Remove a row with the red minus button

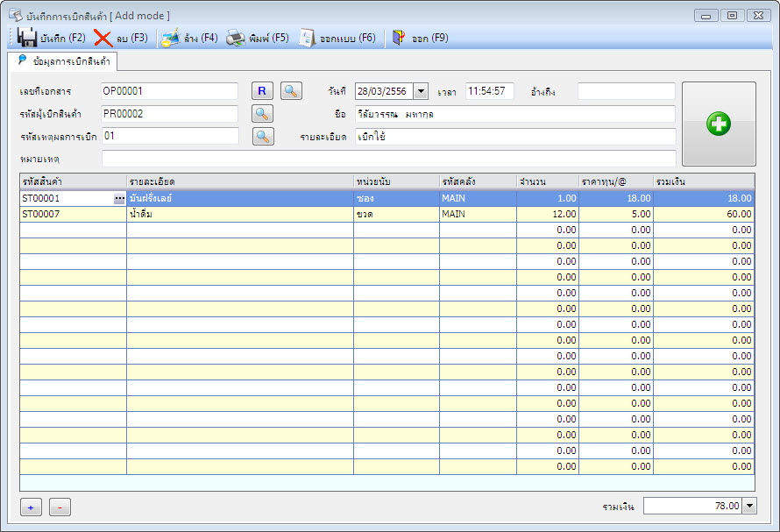(x=60, y=507)
